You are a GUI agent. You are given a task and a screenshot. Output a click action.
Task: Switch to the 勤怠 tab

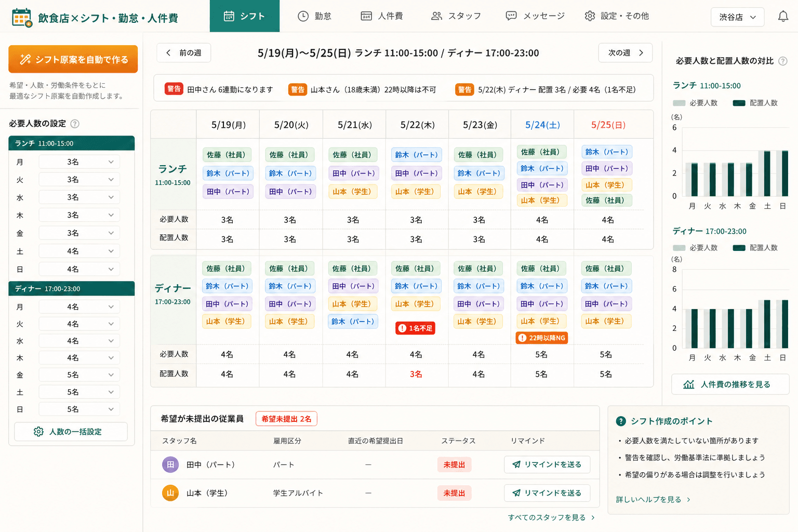pos(314,16)
